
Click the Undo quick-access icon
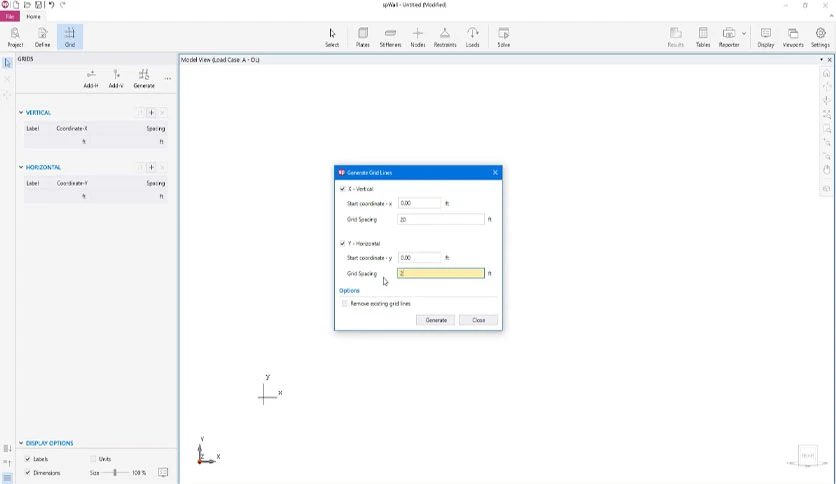(x=51, y=5)
